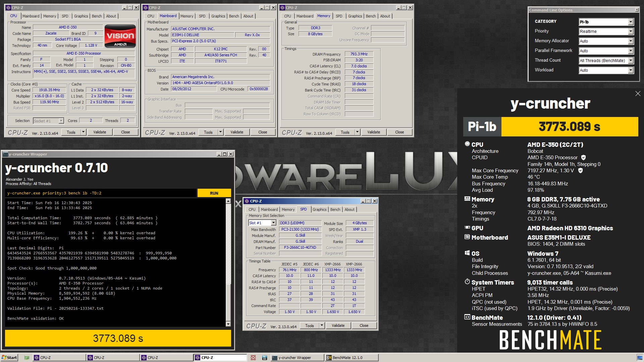Screen dimensions: 644x362
Task: Open the Bench tab in first CPU-Z window
Action: 97,16
